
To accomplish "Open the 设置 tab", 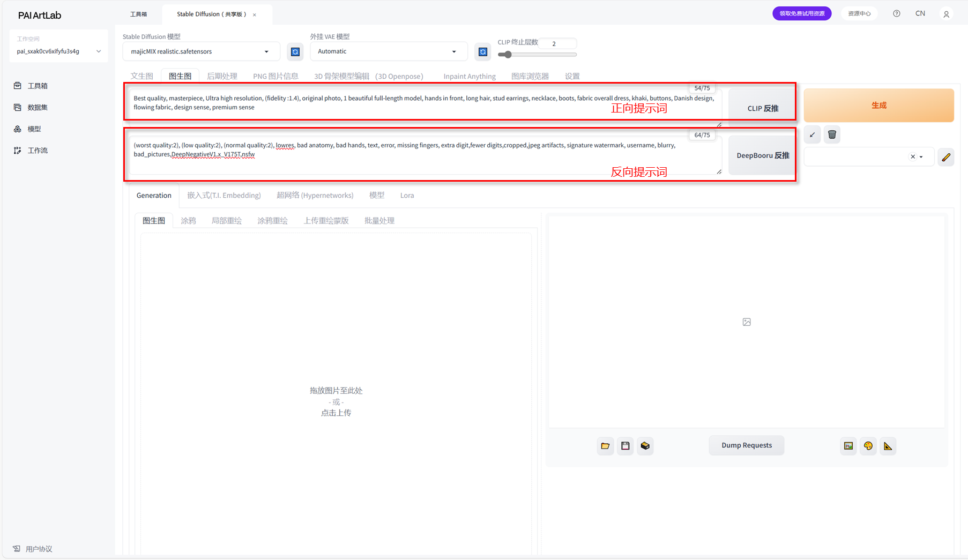I will [x=572, y=76].
